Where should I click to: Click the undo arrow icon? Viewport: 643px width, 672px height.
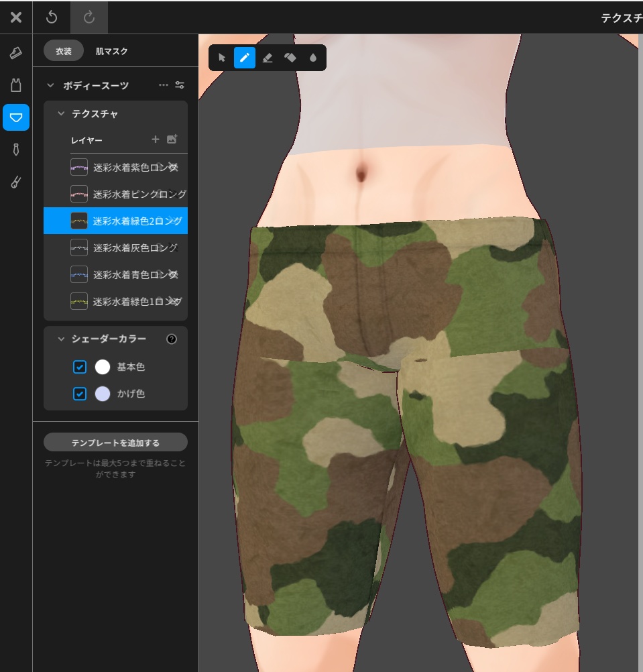pos(52,17)
